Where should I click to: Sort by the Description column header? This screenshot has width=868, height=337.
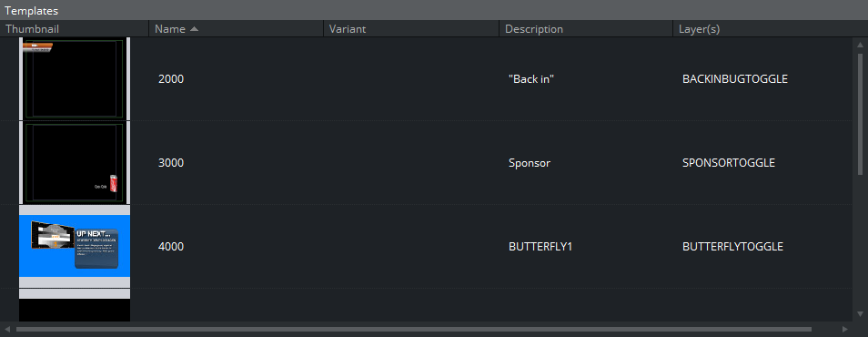tap(586, 29)
